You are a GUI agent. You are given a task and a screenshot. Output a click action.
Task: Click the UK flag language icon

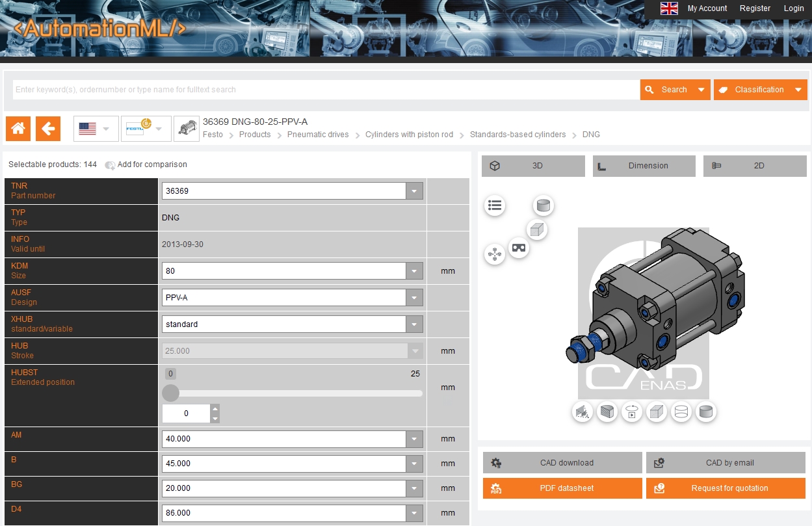(x=669, y=8)
